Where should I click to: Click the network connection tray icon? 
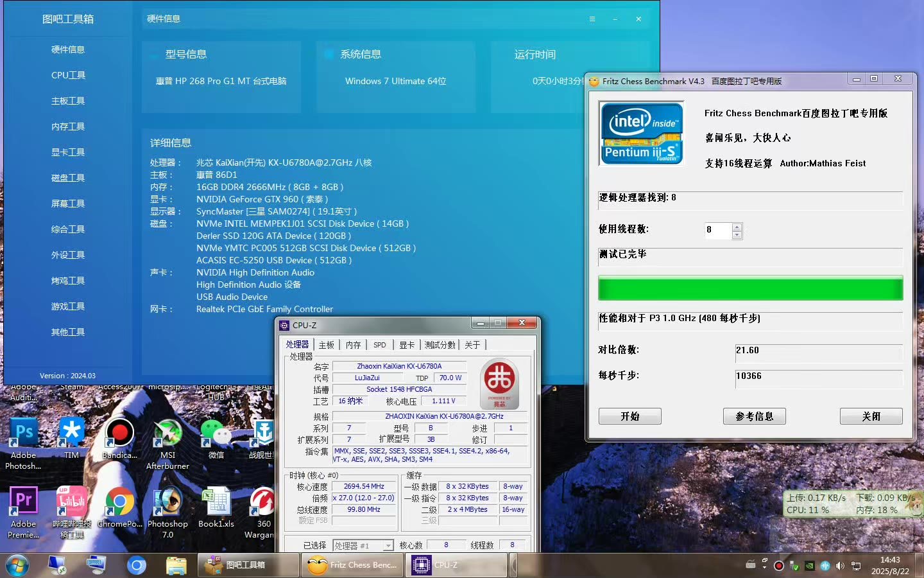[856, 566]
